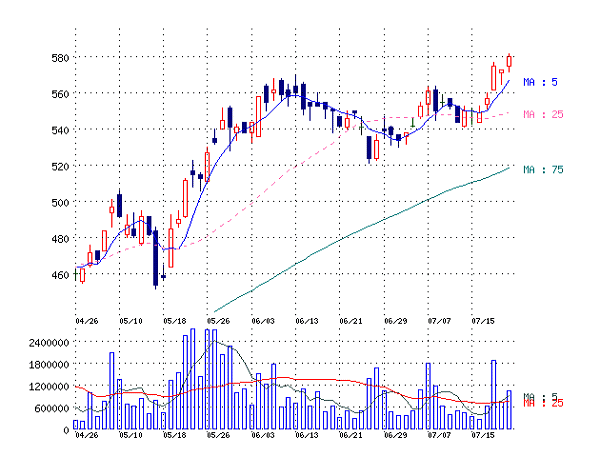
Task: Click 06/03 date under the volume chart
Action: click(x=263, y=436)
